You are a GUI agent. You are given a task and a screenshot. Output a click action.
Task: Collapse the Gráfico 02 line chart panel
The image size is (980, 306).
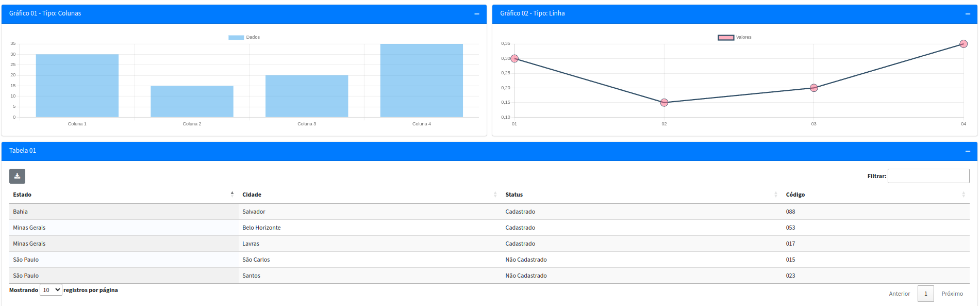pyautogui.click(x=968, y=14)
